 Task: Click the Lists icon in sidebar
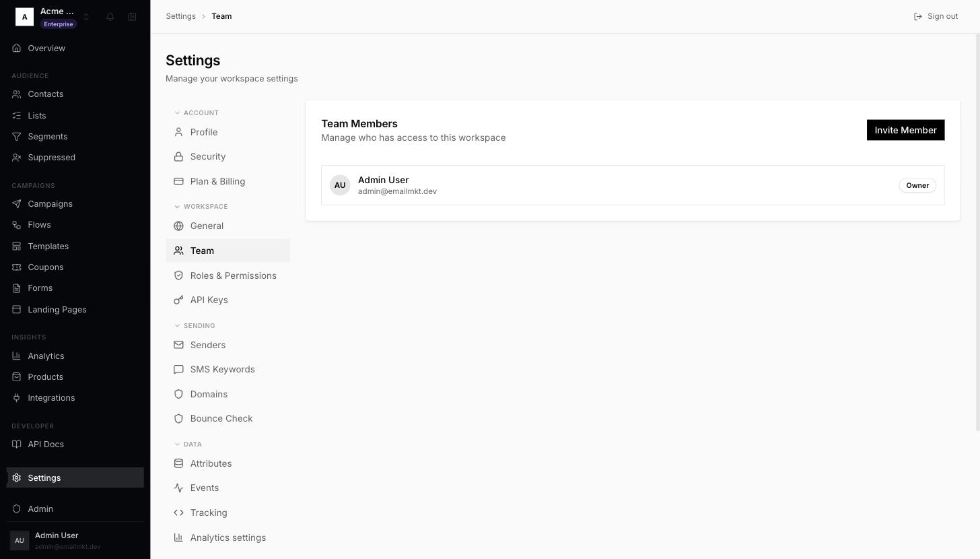click(17, 116)
